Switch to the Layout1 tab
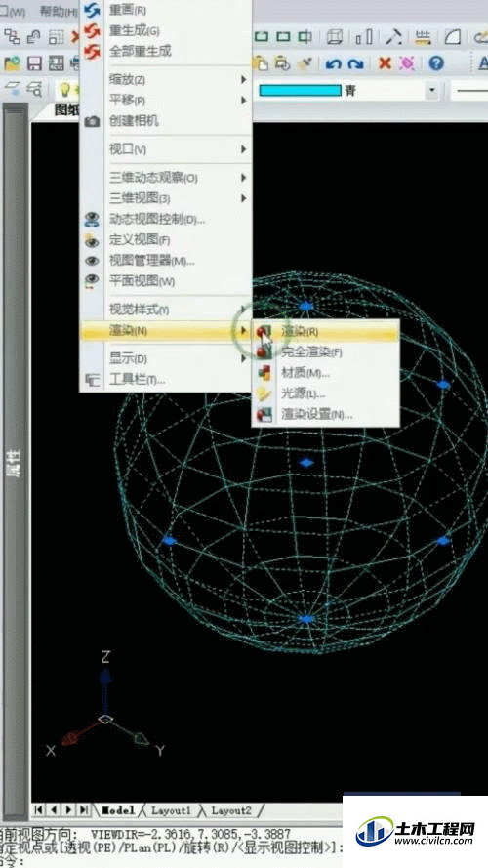This screenshot has height=868, width=488. 171,809
